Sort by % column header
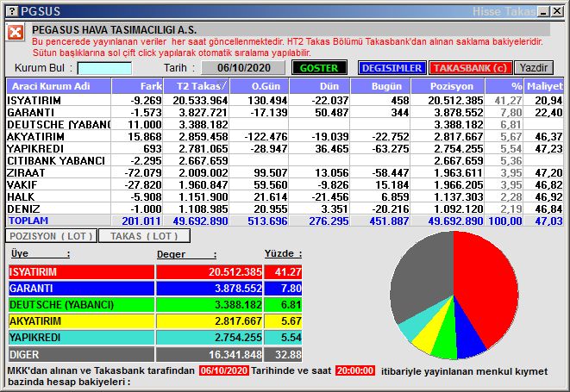The height and width of the screenshot is (392, 570). [x=504, y=86]
